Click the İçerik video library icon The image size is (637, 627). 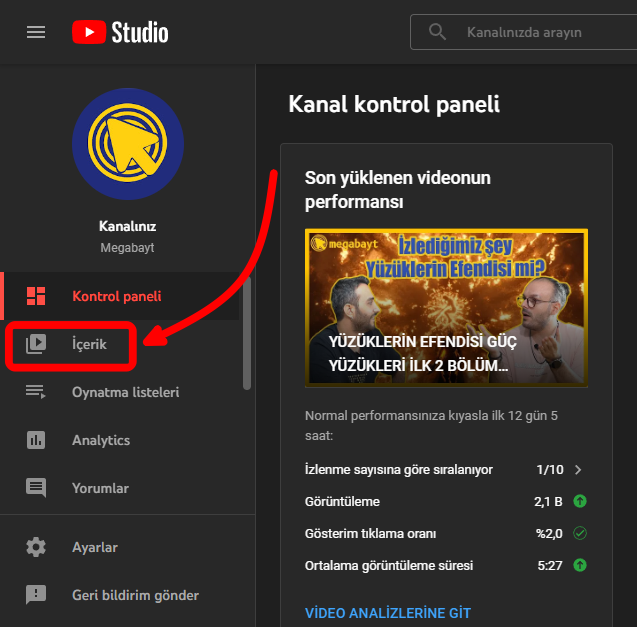(36, 344)
